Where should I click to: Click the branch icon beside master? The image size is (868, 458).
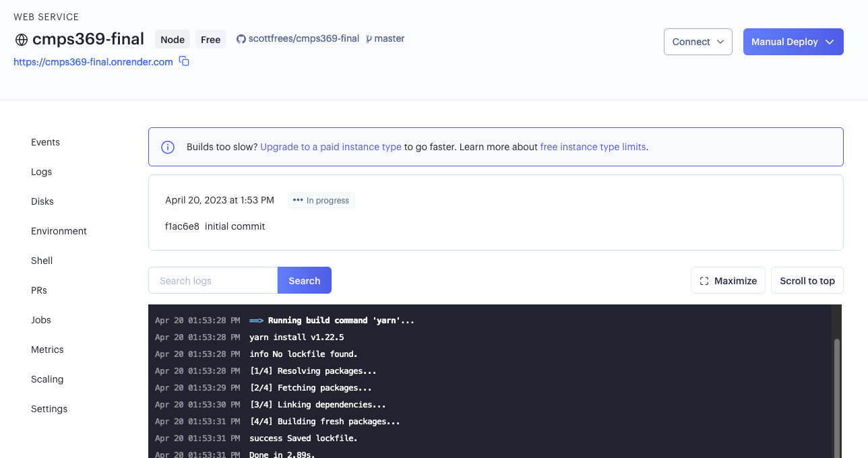click(x=369, y=39)
